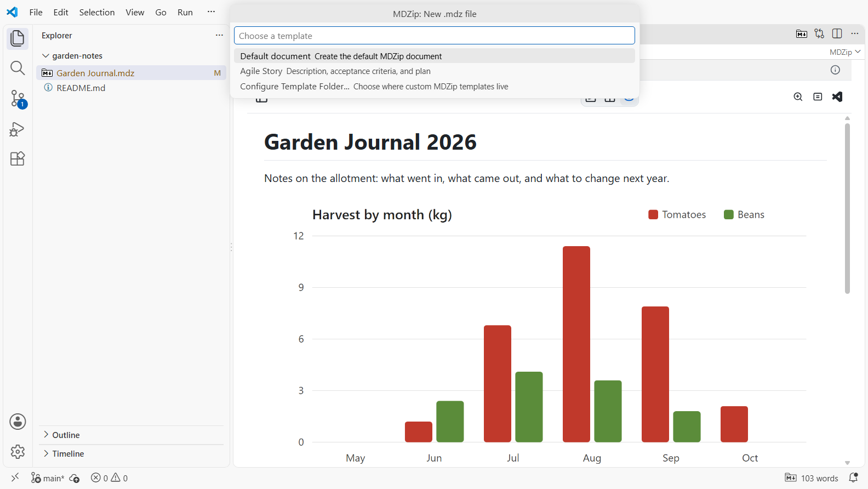The width and height of the screenshot is (868, 489).
Task: Click the zoom-in magnifier icon
Action: point(798,96)
